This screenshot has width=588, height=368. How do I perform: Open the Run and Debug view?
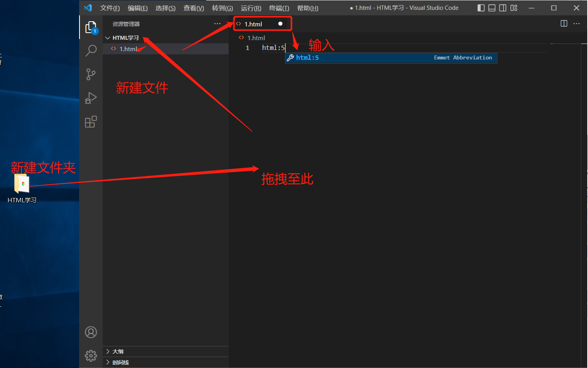pyautogui.click(x=91, y=98)
